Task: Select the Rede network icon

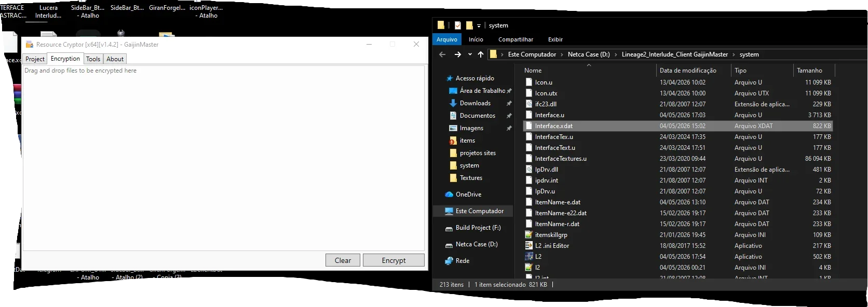Action: (x=449, y=261)
